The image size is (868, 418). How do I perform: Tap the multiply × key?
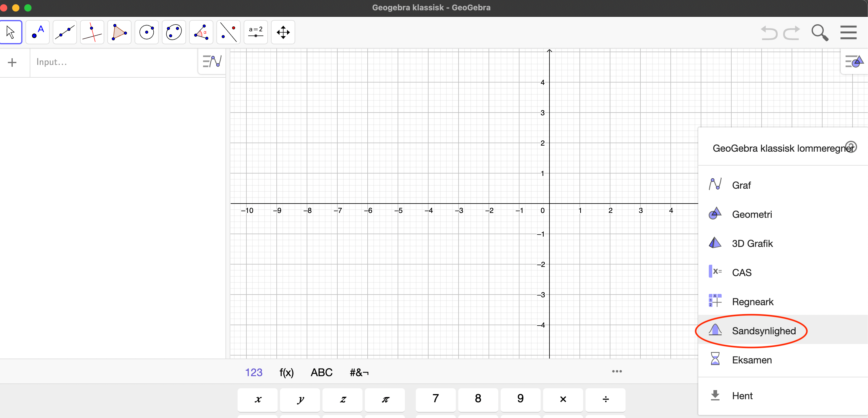563,400
